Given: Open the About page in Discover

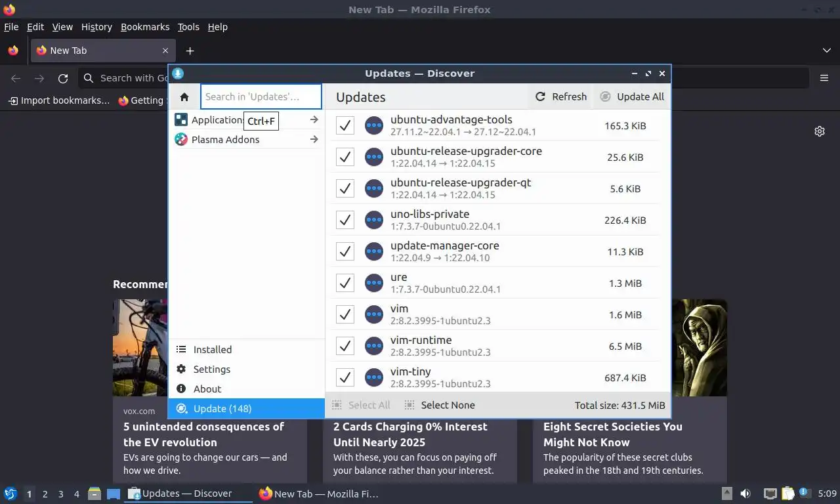Looking at the screenshot, I should (246, 389).
